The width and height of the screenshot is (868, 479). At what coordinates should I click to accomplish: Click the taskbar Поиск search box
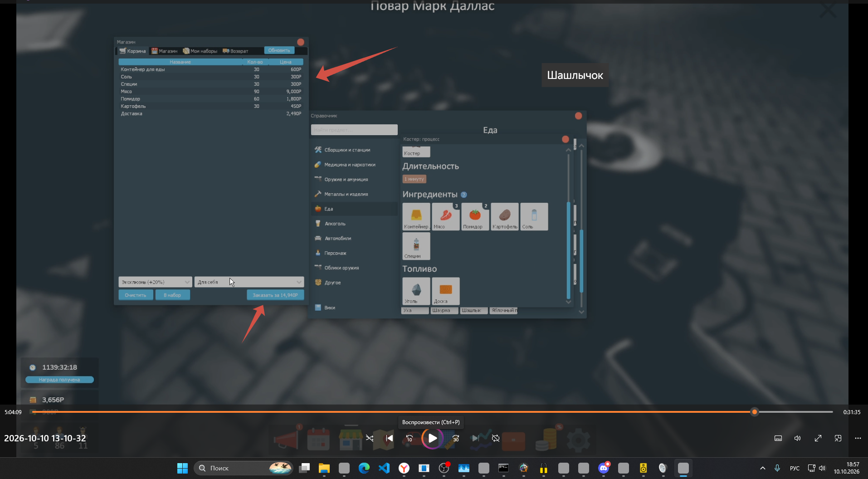244,468
